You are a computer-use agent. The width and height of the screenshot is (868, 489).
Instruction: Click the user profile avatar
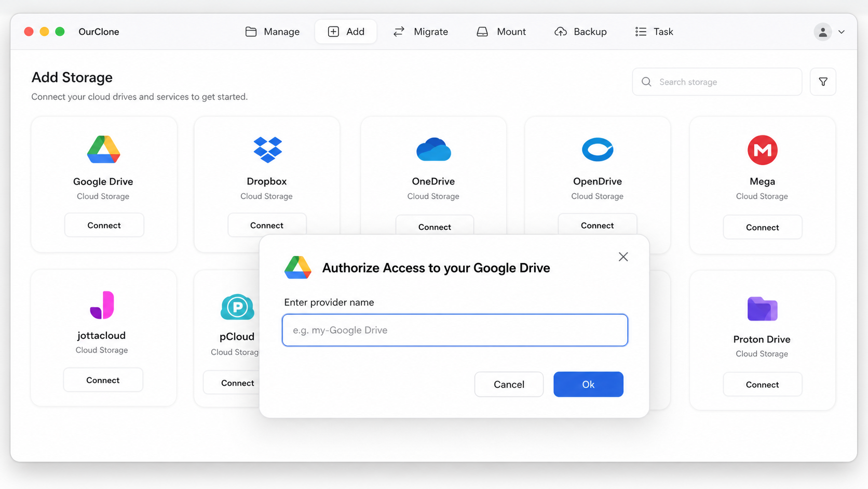[822, 32]
